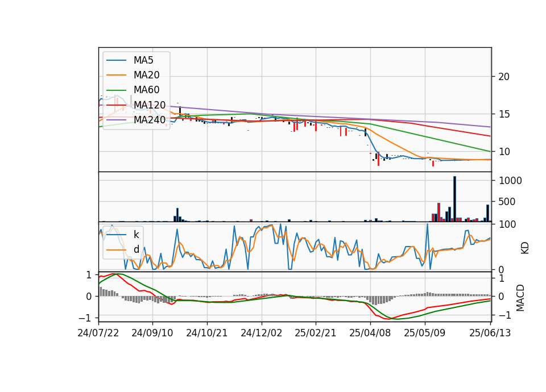Click the 25/05/09 date axis label
The width and height of the screenshot is (546, 392).
tap(424, 333)
